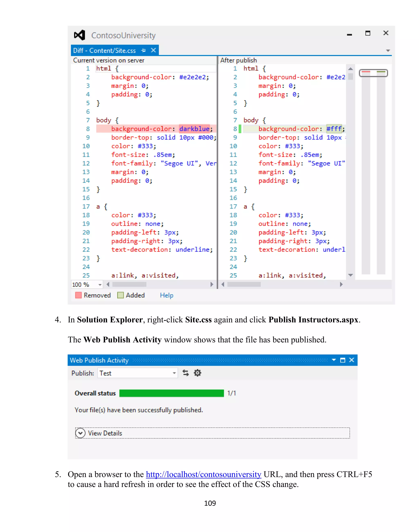Viewport: 419px width, 532px height.
Task: Close the Web Publish Activity panel
Action: 351,360
